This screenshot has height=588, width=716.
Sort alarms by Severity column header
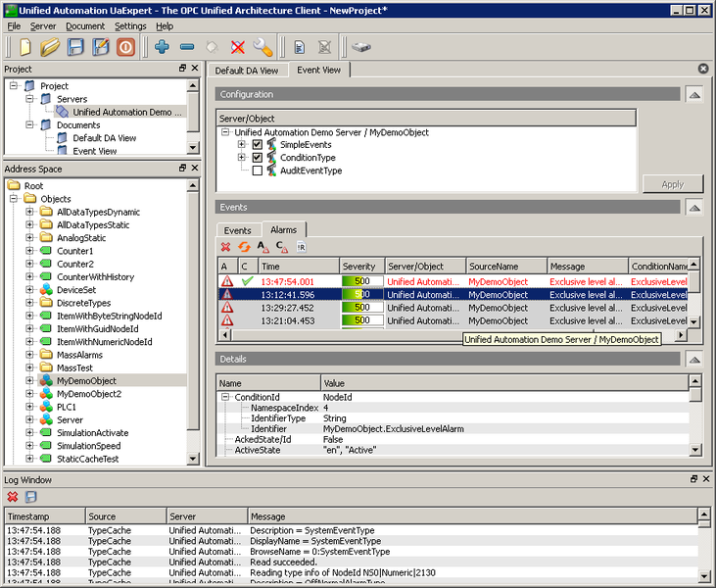pos(362,266)
